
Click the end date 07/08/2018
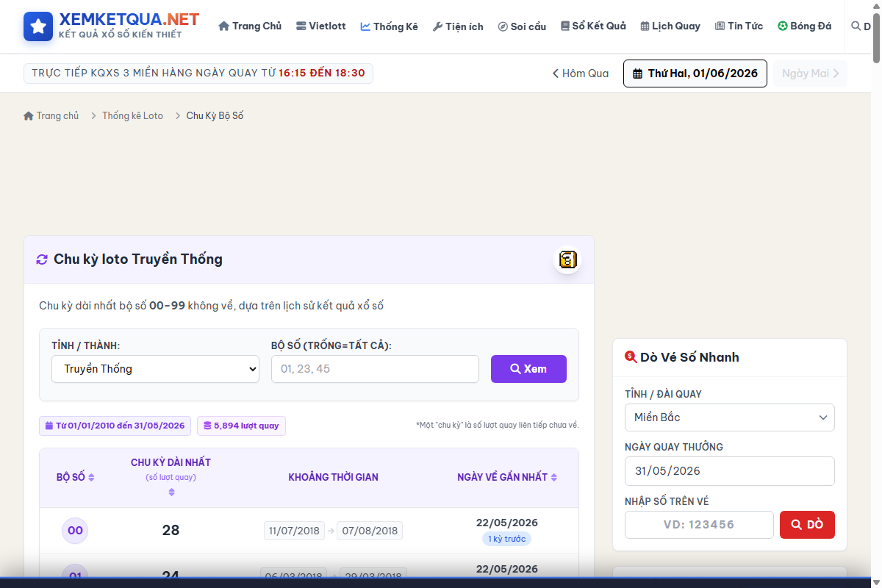tap(370, 531)
